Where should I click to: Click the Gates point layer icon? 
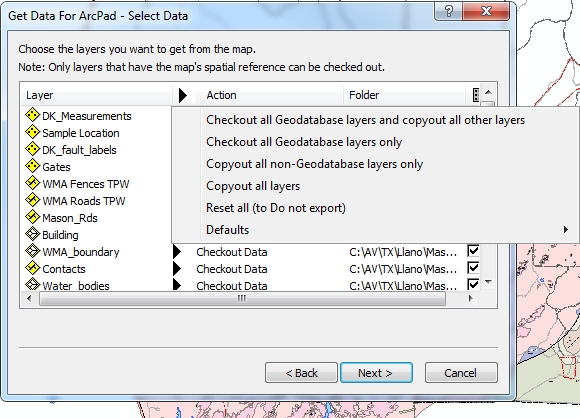33,166
